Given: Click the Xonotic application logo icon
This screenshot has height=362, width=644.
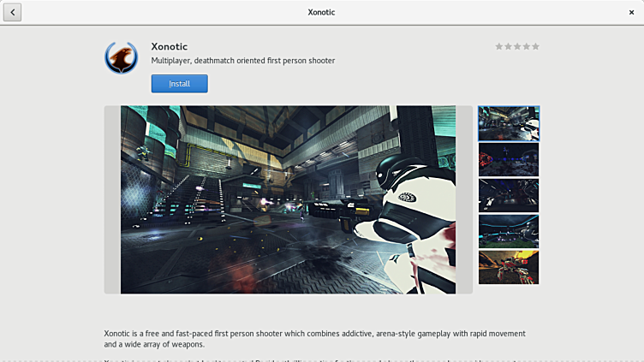Looking at the screenshot, I should click(121, 57).
